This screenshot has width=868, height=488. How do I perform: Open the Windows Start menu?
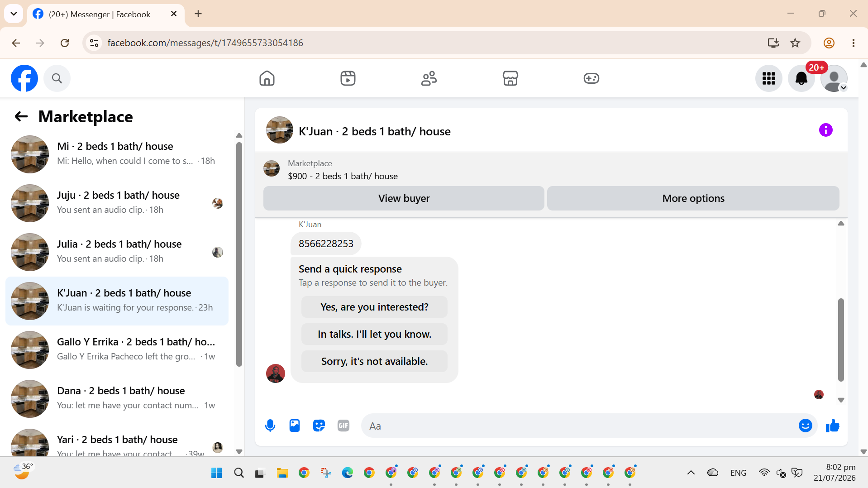pos(217,473)
